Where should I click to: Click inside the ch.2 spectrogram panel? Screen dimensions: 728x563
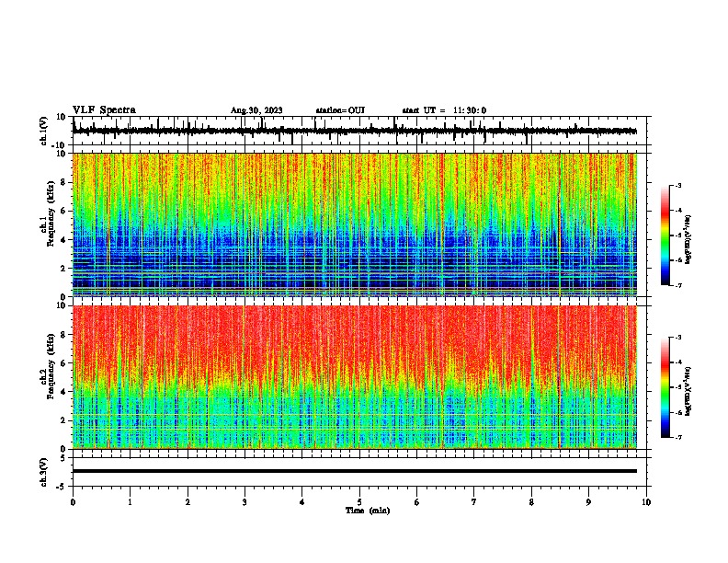[x=354, y=377]
